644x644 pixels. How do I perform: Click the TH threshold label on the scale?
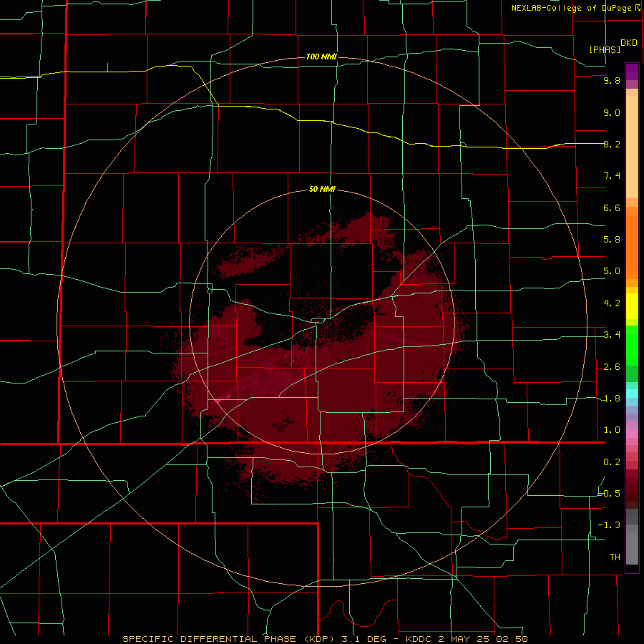[x=615, y=557]
